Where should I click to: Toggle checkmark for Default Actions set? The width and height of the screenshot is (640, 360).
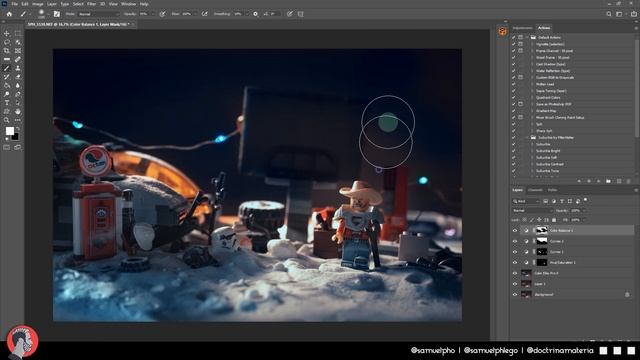coord(514,37)
